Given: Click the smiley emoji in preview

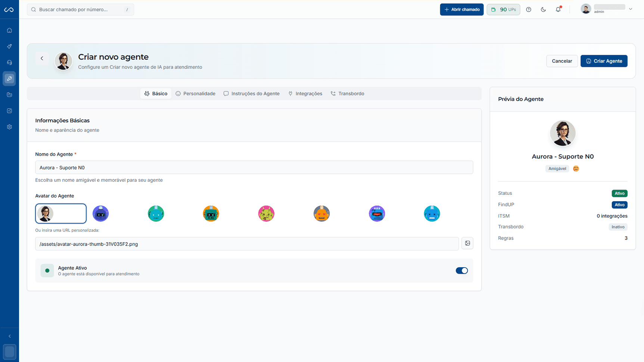Looking at the screenshot, I should tap(576, 169).
